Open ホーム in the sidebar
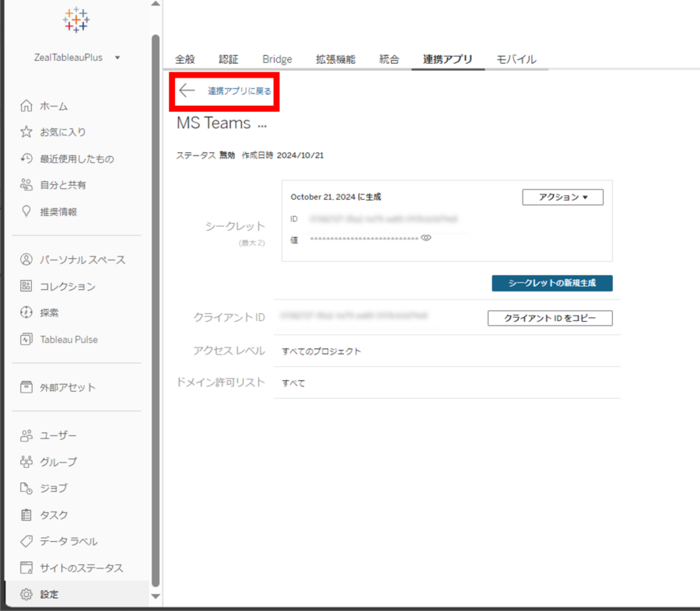Screen dimensions: 700x611 point(54,106)
